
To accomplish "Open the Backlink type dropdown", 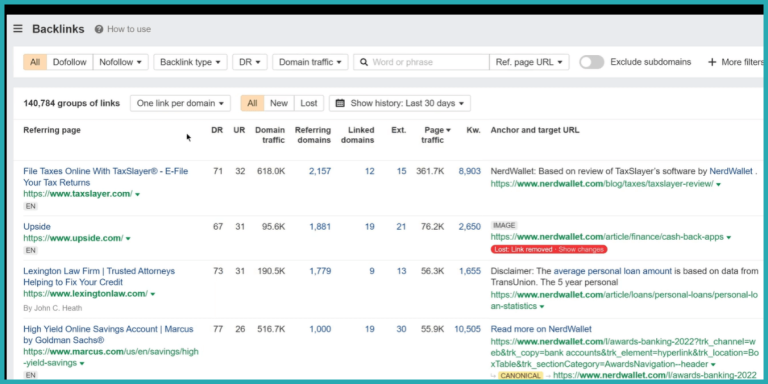I will [x=190, y=62].
